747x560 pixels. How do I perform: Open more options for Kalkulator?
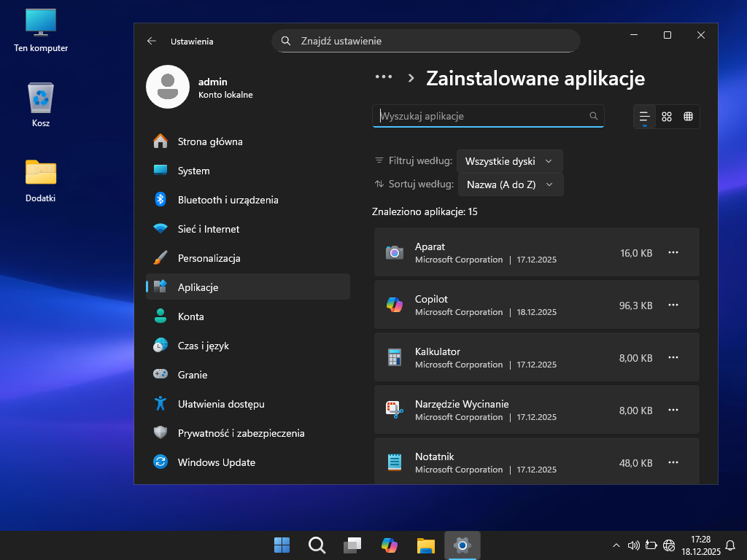click(673, 358)
